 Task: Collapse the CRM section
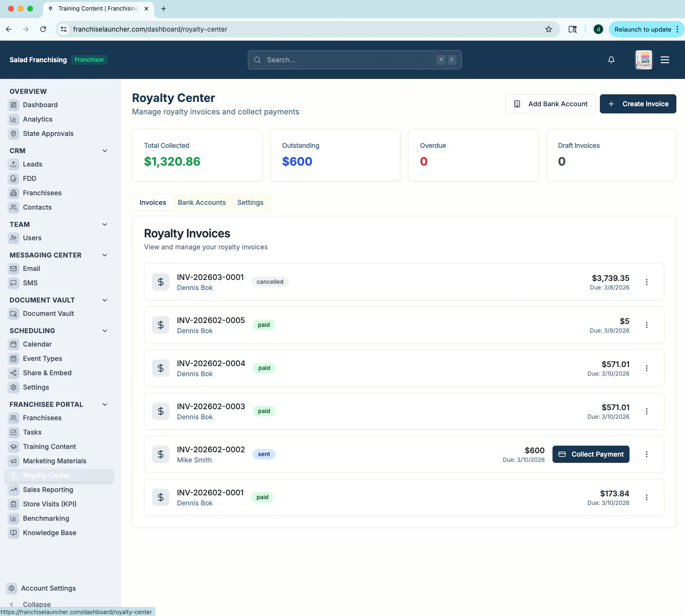(x=105, y=151)
